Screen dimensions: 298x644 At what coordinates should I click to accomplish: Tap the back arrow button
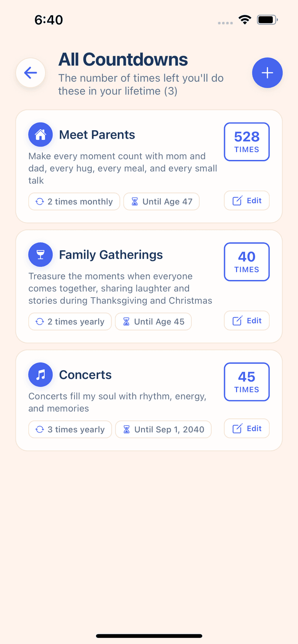tap(31, 73)
